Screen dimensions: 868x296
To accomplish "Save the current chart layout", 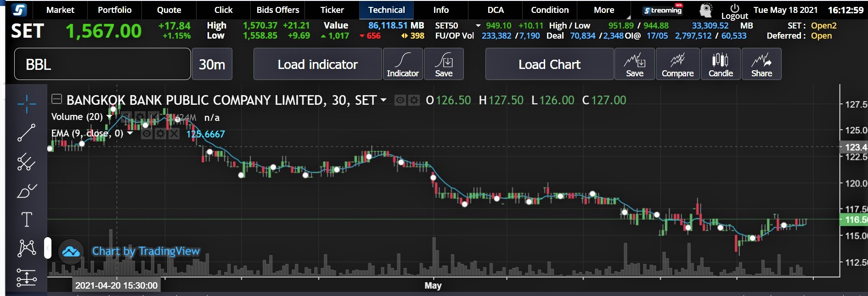I will coord(635,64).
